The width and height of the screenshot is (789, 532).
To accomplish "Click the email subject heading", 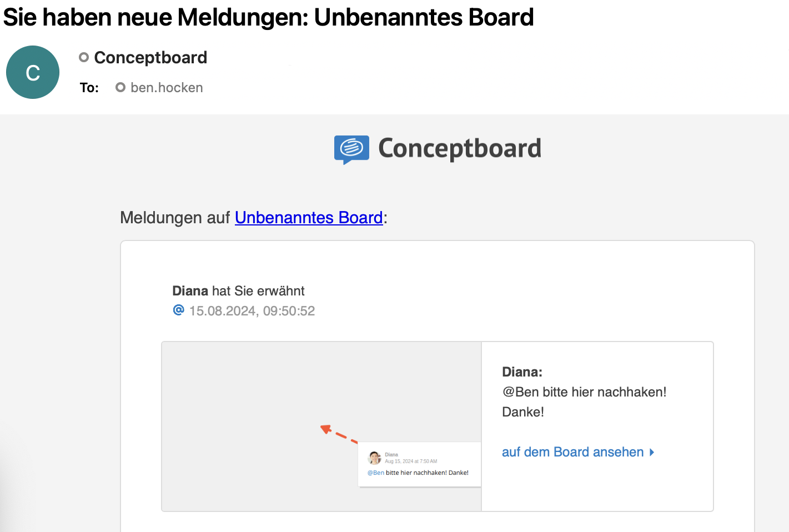I will (268, 17).
